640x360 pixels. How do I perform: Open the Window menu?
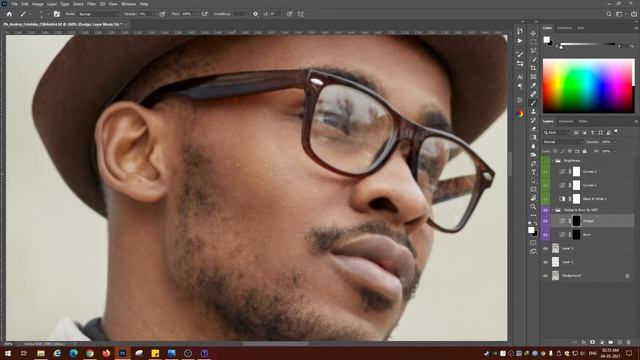(x=128, y=4)
